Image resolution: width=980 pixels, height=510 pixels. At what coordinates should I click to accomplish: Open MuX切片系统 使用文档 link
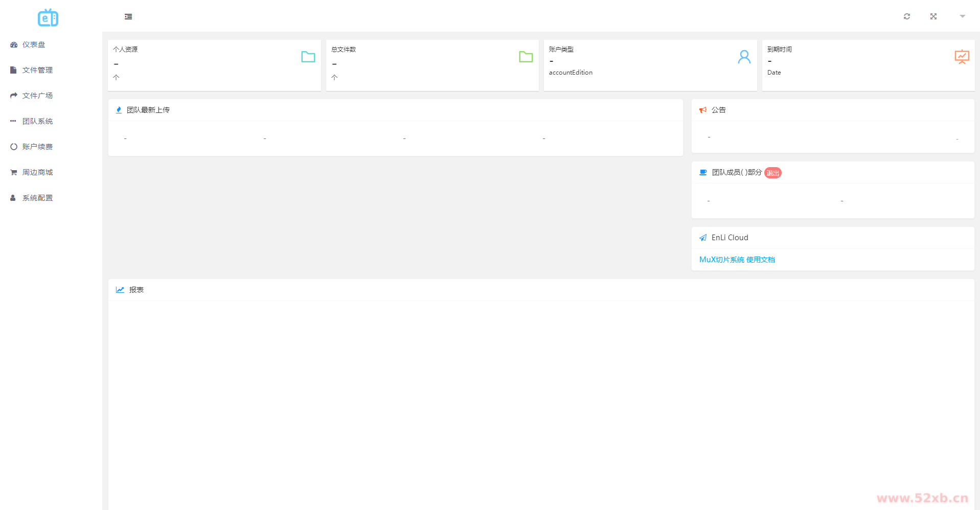[x=737, y=260]
